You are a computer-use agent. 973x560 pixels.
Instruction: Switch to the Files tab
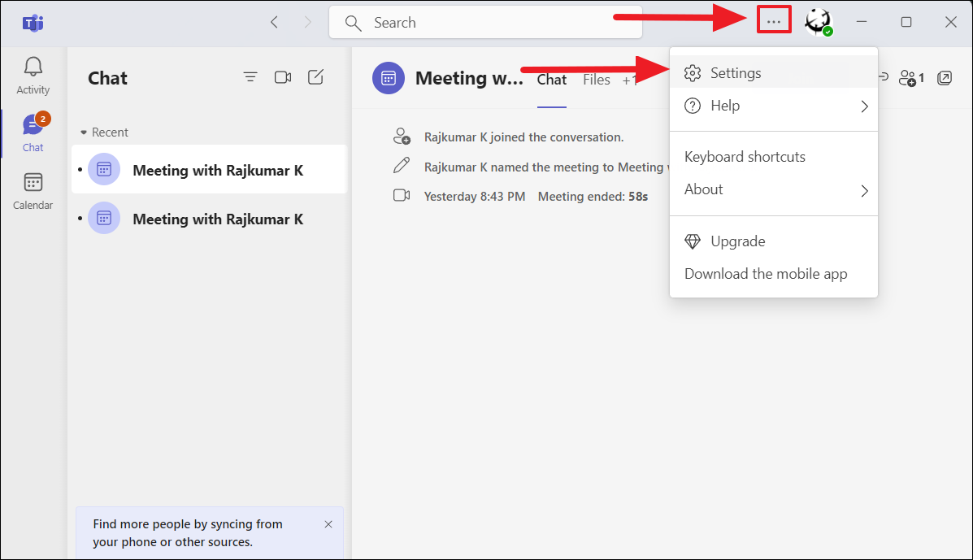[x=596, y=79]
